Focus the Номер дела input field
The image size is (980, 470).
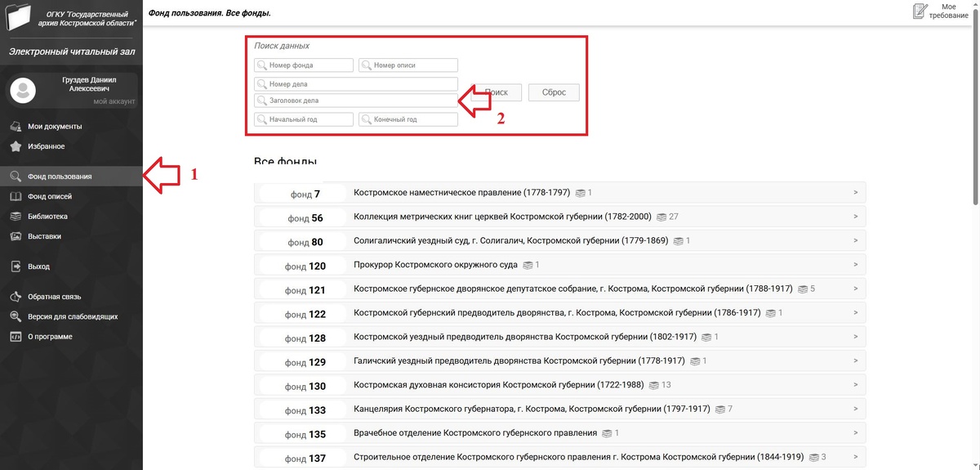[356, 84]
